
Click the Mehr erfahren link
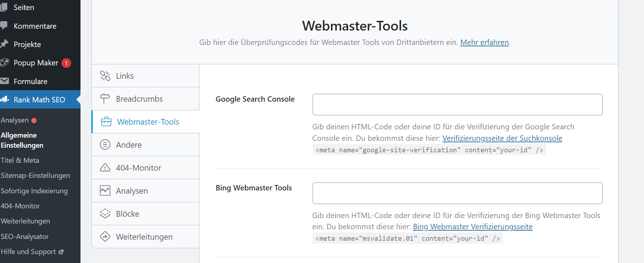click(484, 42)
